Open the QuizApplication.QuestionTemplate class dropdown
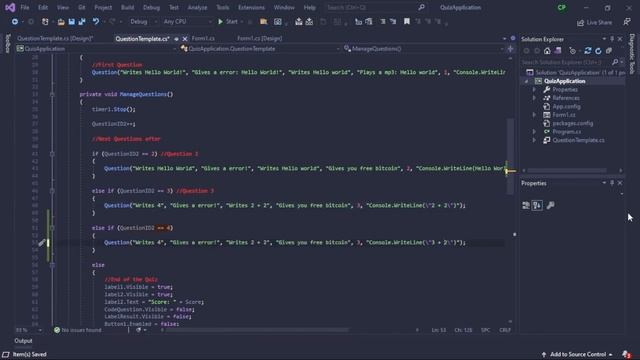 [260, 49]
